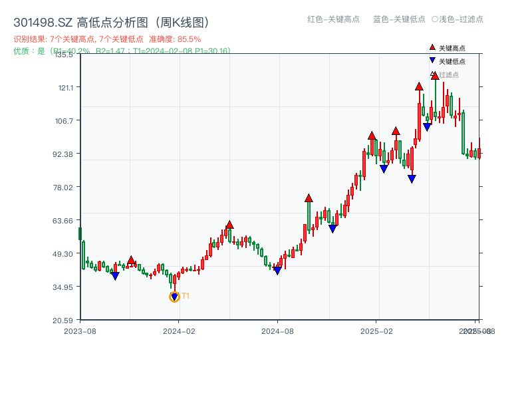
Task: Click the blue marker below the 2025-02 candles
Action: coord(384,168)
